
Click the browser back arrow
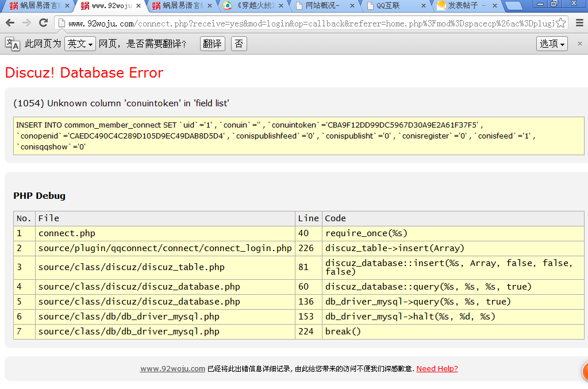click(10, 23)
